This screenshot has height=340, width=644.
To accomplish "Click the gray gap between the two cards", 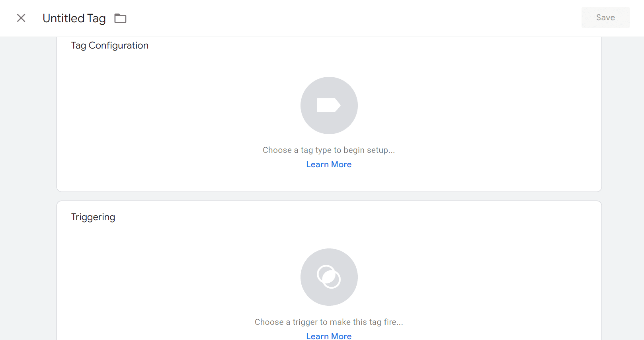I will click(329, 196).
